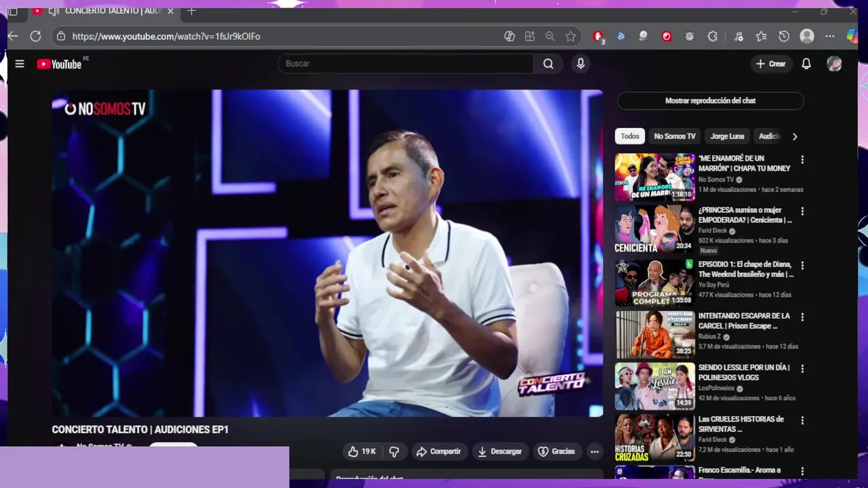This screenshot has height=488, width=868.
Task: Show more filter chips with right arrow
Action: (795, 136)
